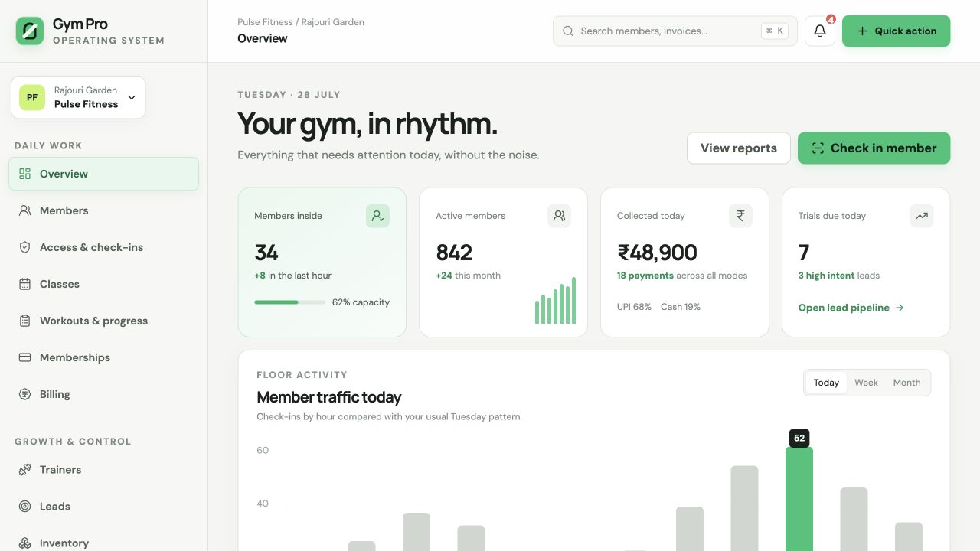Open Members in the sidebar

click(x=103, y=210)
